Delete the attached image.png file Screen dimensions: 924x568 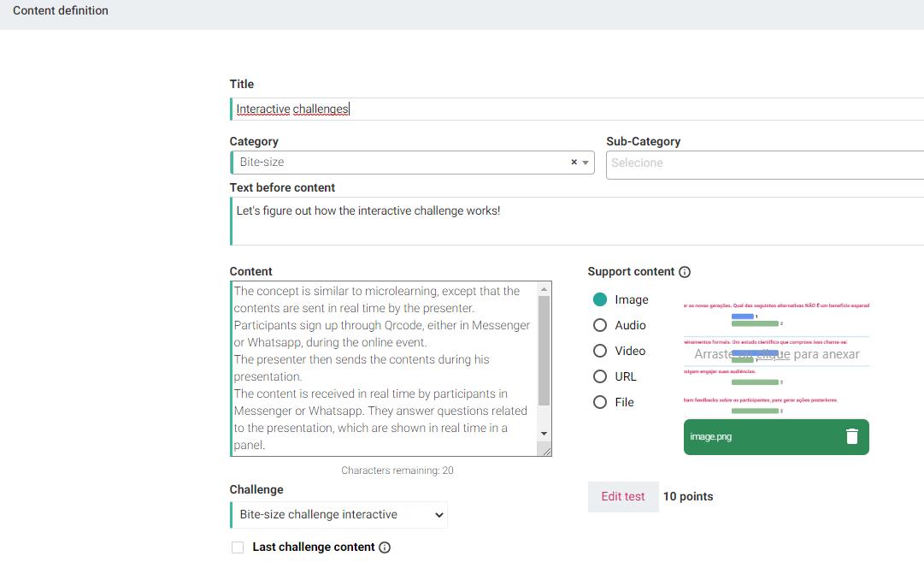point(851,437)
